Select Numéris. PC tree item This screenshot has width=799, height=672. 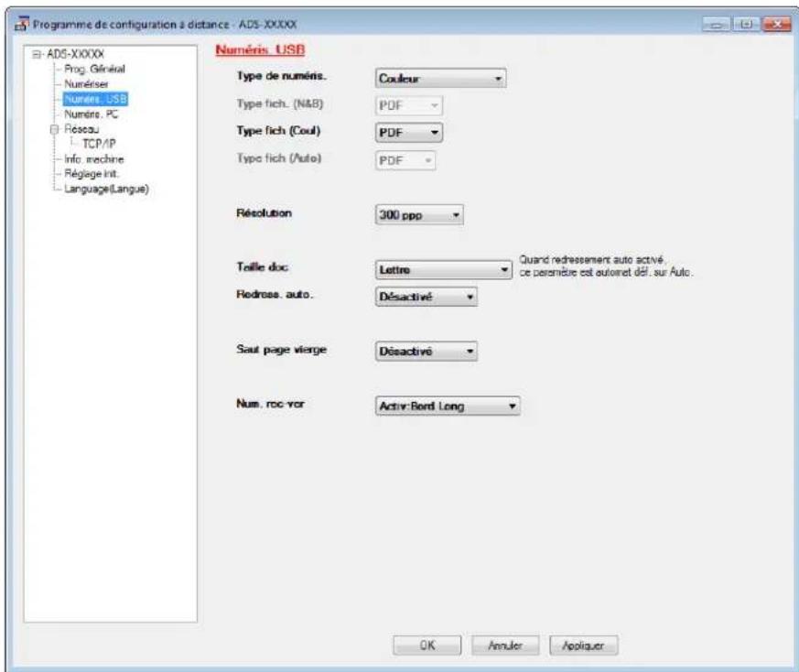pos(91,114)
